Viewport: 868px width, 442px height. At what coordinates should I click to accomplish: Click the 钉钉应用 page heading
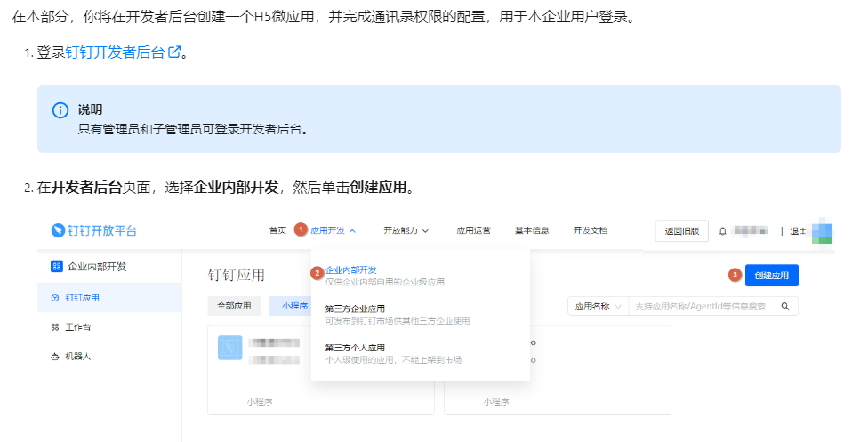tap(237, 276)
